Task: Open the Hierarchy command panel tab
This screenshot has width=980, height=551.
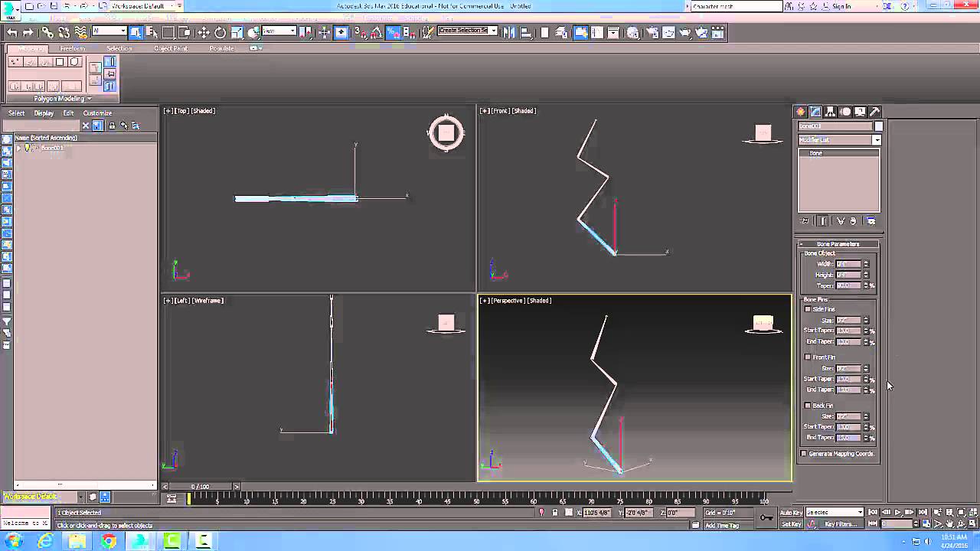Action: coord(831,112)
